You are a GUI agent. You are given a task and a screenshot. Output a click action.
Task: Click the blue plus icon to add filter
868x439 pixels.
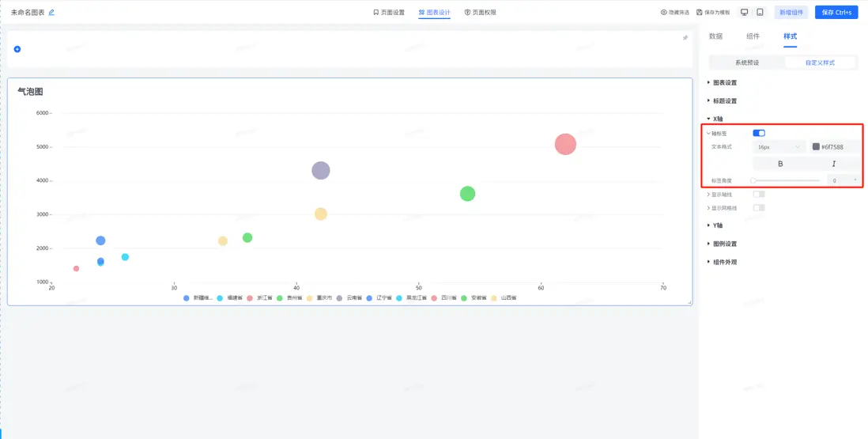point(17,49)
